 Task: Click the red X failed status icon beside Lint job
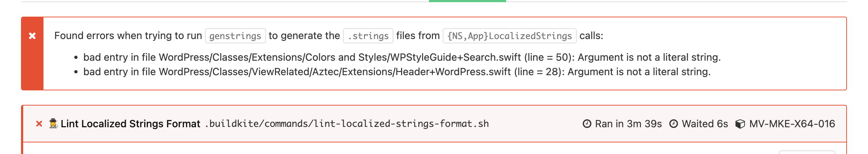39,124
